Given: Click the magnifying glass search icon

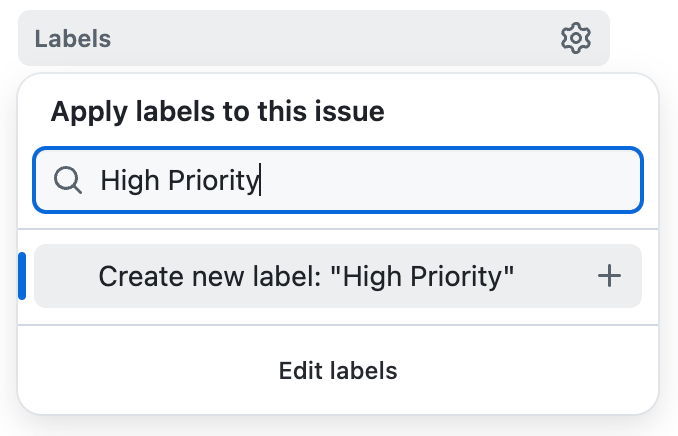Looking at the screenshot, I should coord(67,180).
